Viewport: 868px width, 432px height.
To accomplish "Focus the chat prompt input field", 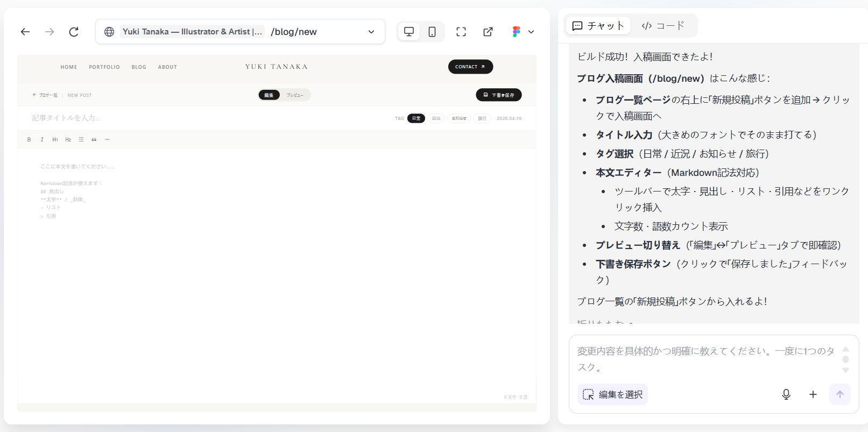I will click(x=706, y=359).
